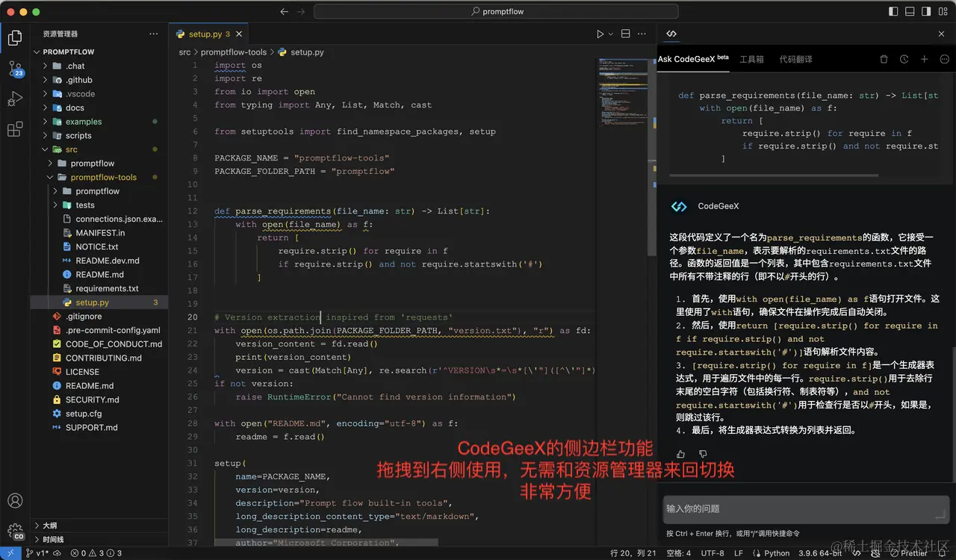The image size is (956, 560).
Task: Select CodeGeeX icon tab in secondary sidebar
Action: (x=671, y=34)
